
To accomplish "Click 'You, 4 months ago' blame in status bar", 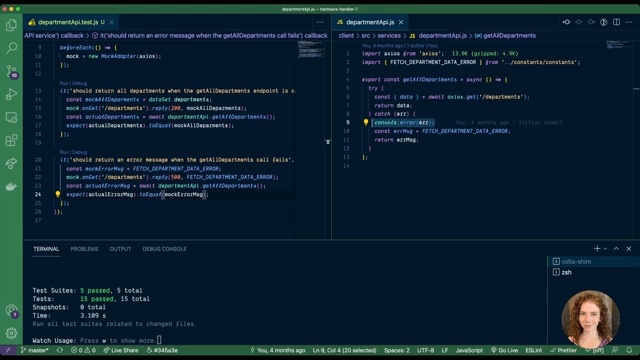I will pos(278,350).
